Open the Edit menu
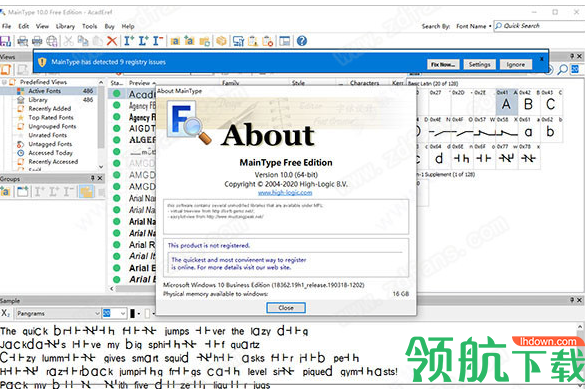This screenshot has width=585, height=389. pos(24,26)
